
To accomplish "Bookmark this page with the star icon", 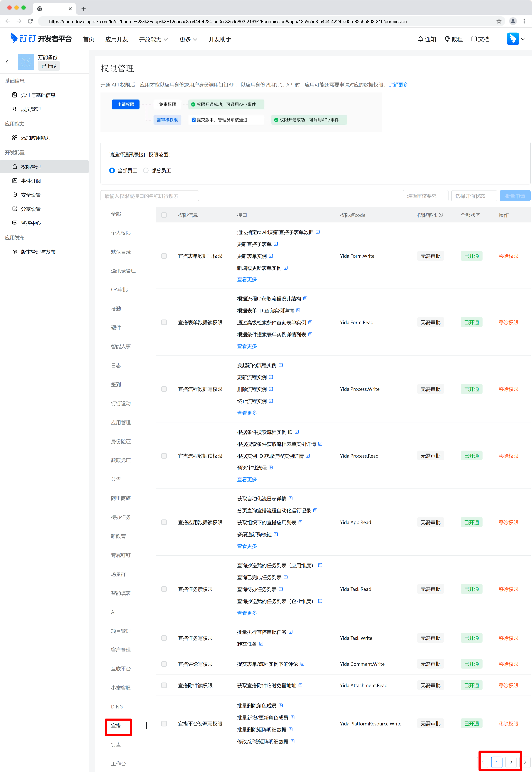I will pyautogui.click(x=499, y=21).
